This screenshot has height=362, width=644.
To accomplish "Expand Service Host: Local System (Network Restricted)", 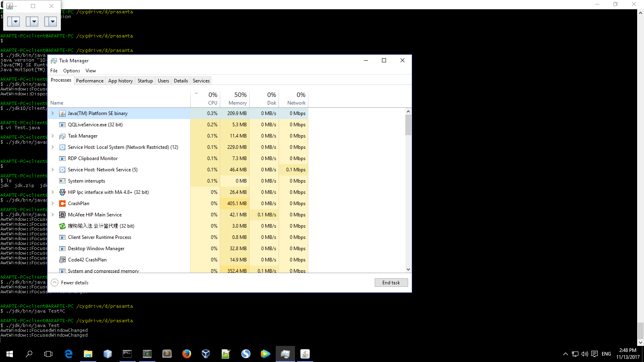I will pos(53,147).
